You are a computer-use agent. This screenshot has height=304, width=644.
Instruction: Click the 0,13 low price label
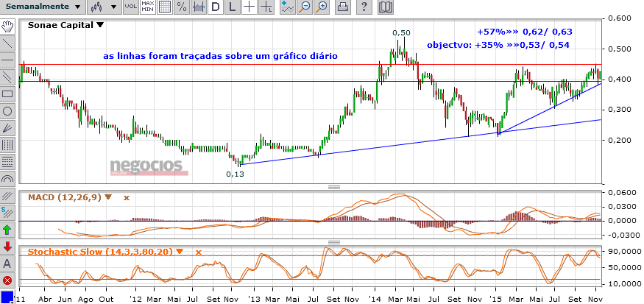235,174
